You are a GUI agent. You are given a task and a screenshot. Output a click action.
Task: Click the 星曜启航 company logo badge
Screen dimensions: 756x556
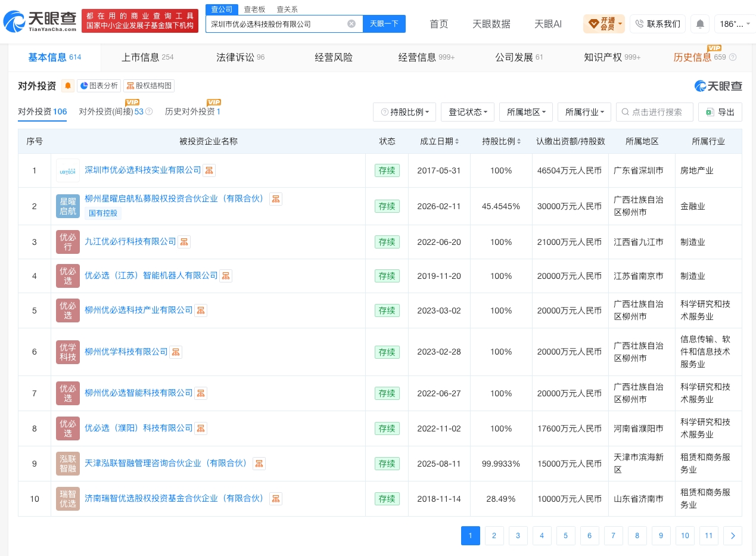(x=68, y=206)
